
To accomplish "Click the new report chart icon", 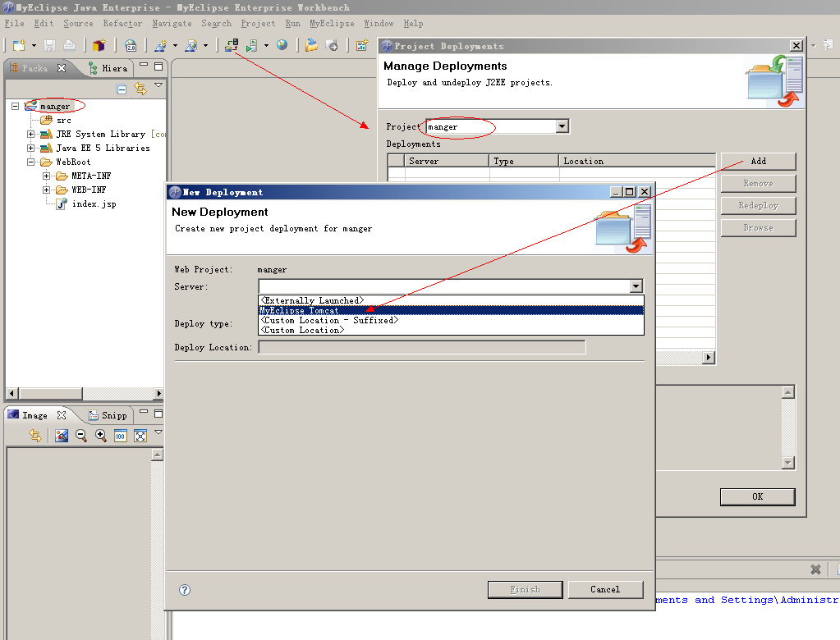I will coord(362,45).
